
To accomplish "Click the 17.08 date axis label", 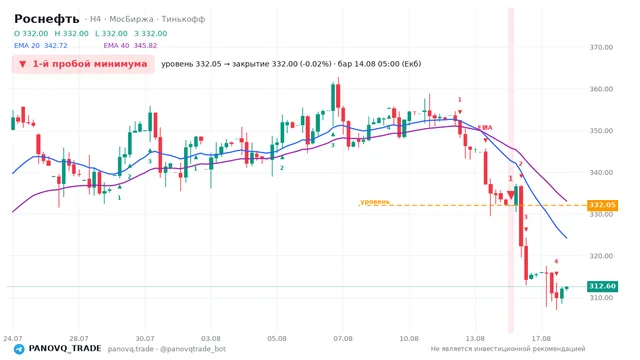I will click(x=541, y=338).
